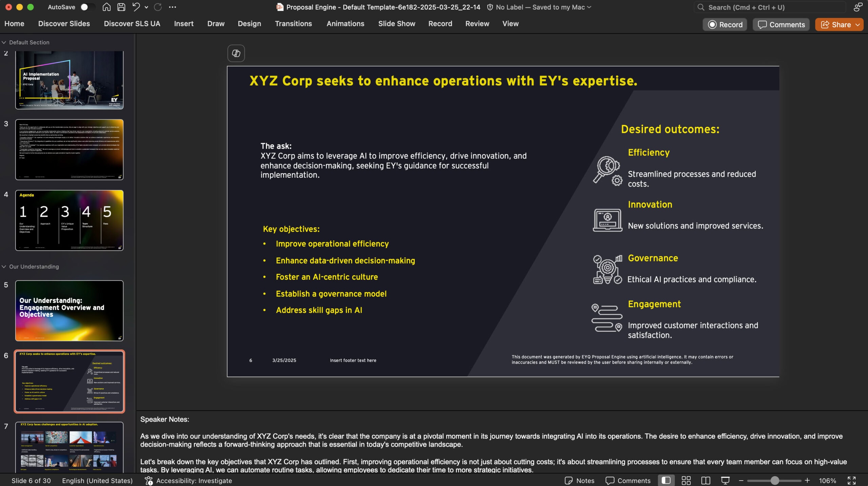Open the Discover Slides tab
The width and height of the screenshot is (868, 486).
pos(64,24)
